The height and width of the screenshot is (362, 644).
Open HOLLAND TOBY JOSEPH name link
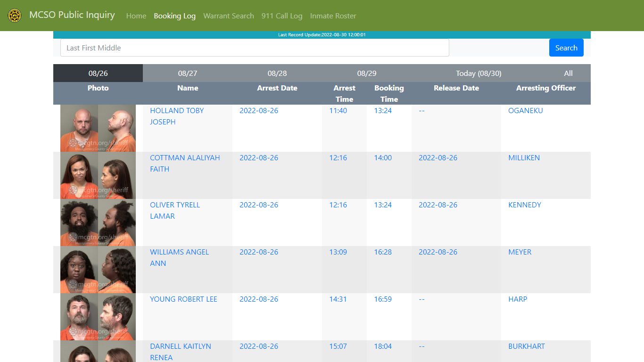[177, 116]
